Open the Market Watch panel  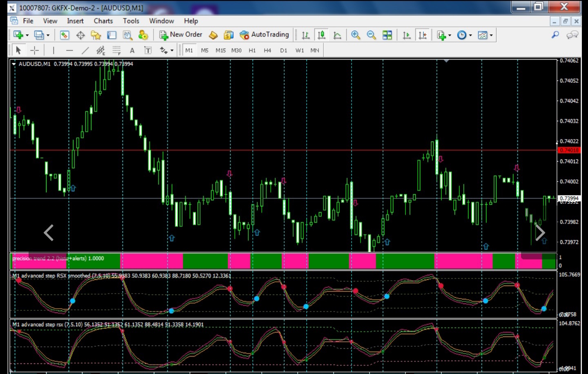[x=65, y=35]
